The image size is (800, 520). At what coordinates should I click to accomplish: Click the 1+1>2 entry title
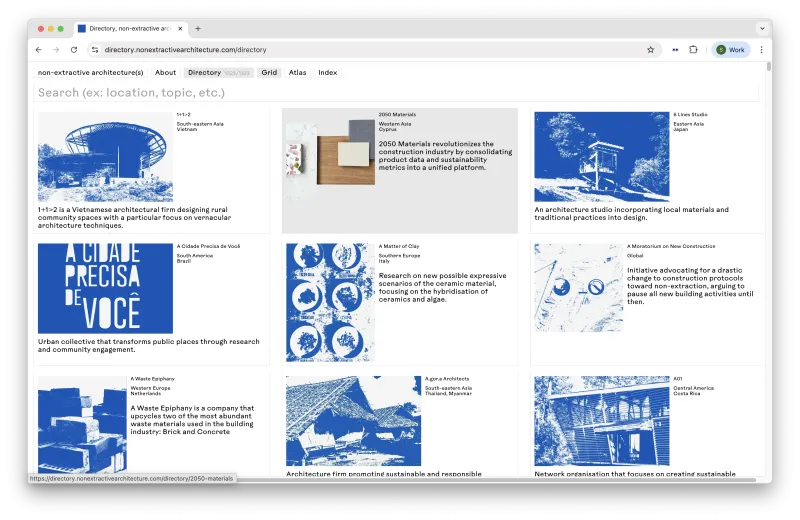coord(184,115)
